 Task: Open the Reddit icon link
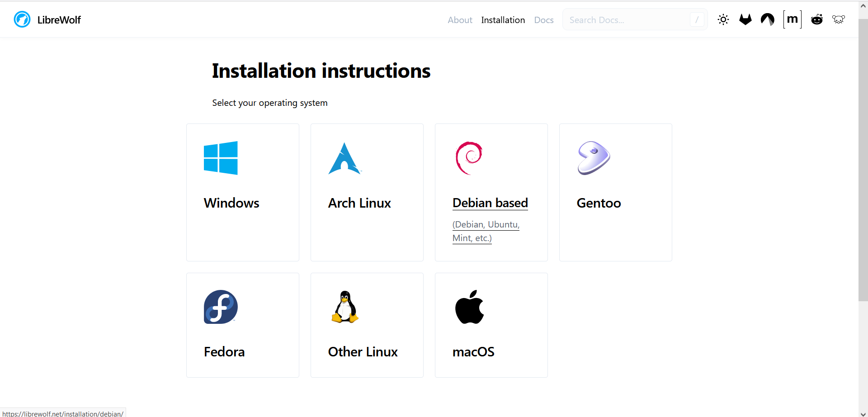[817, 19]
